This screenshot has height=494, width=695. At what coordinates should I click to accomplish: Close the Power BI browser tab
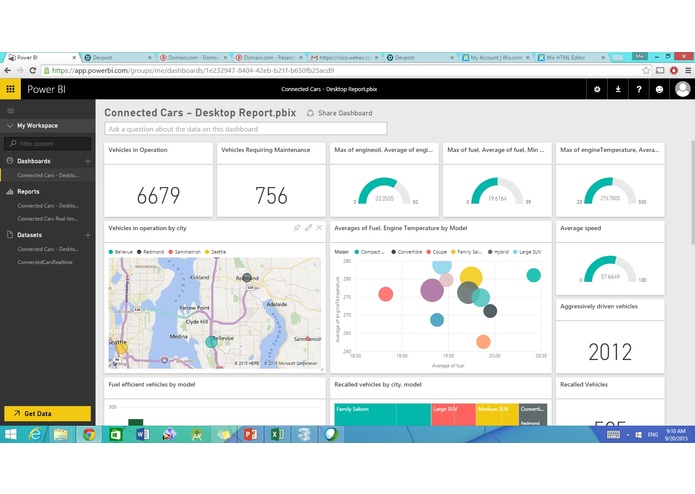coord(74,58)
